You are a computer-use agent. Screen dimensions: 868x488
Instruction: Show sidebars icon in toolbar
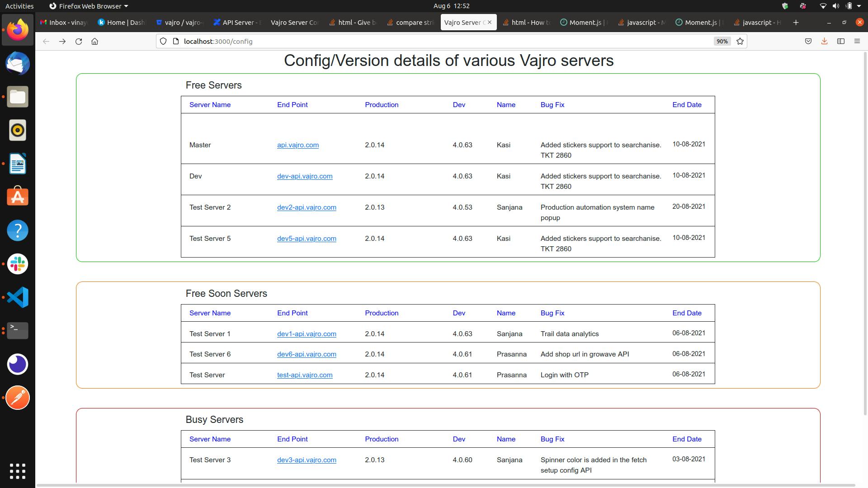[840, 41]
